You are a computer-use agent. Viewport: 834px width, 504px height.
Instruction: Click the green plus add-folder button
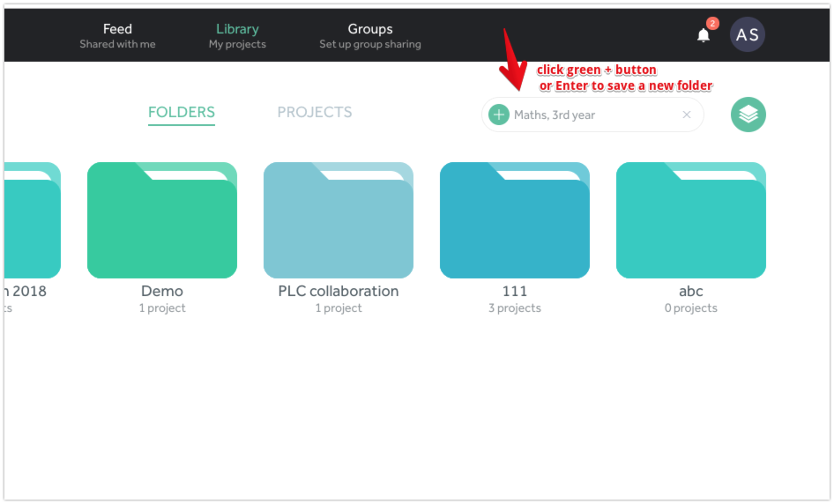[499, 115]
